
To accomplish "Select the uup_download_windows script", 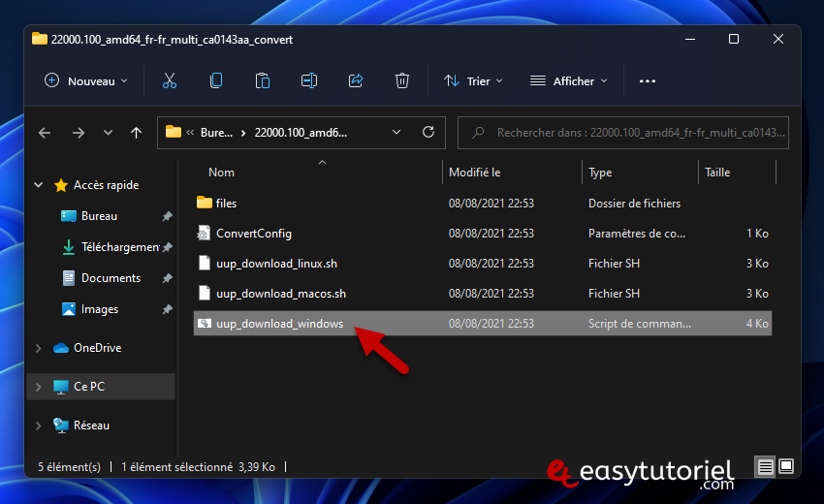I will 483,324.
